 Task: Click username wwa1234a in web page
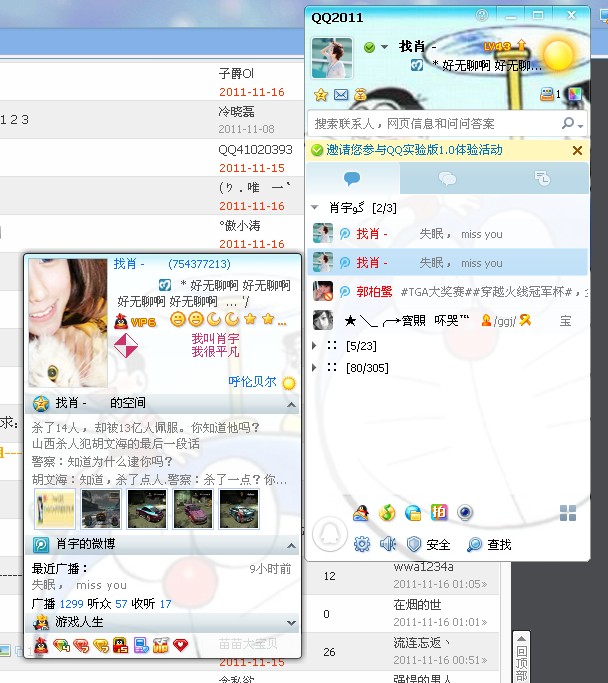pos(423,567)
